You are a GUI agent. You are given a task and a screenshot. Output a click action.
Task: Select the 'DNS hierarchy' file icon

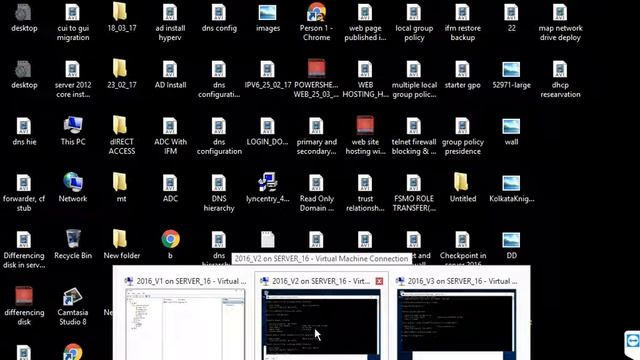[x=219, y=183]
